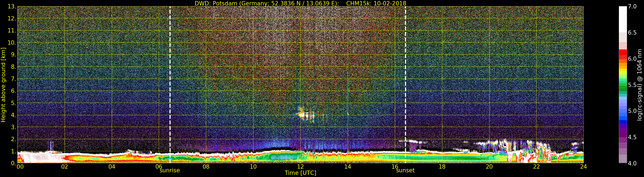
Task: Click the '13.' height axis tick label
Action: [x=12, y=6]
